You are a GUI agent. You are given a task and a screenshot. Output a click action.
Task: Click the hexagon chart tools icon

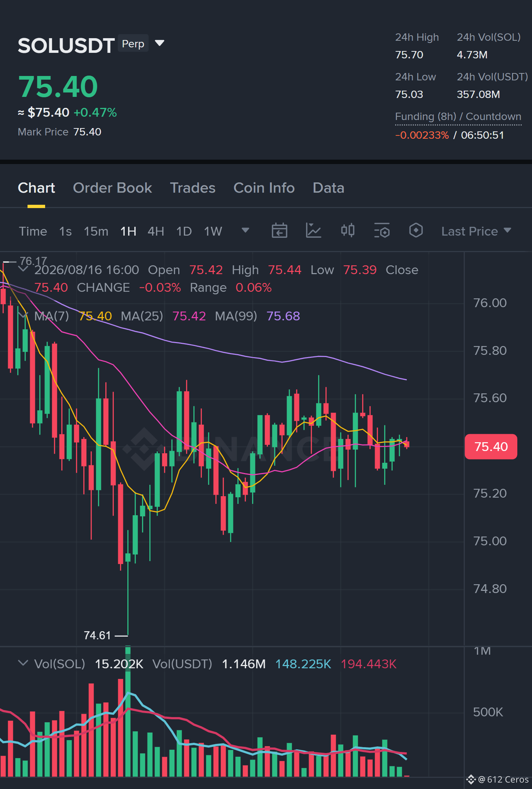click(x=416, y=231)
